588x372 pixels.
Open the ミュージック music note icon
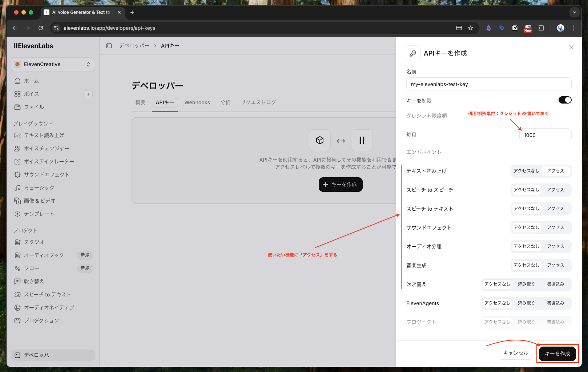[17, 187]
